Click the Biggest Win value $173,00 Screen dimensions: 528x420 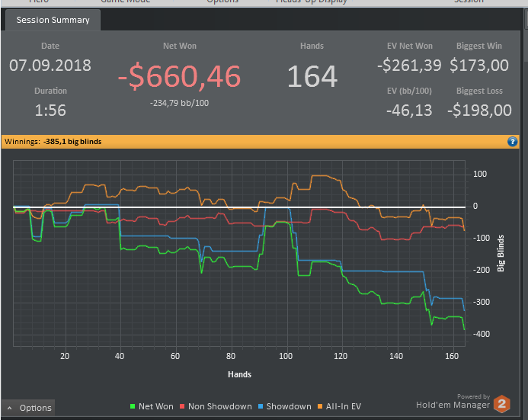coord(478,66)
